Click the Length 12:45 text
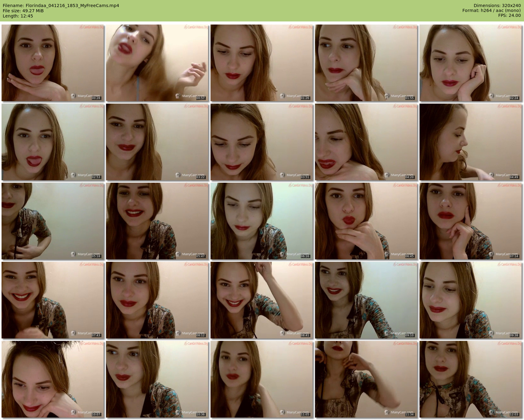 pyautogui.click(x=18, y=16)
